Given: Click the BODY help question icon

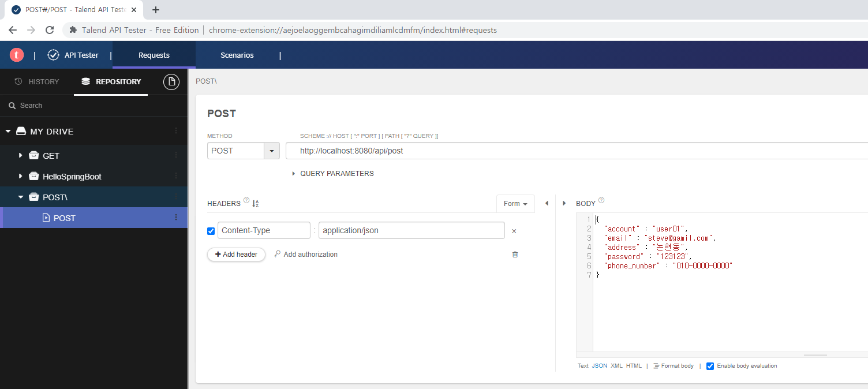Looking at the screenshot, I should (x=601, y=201).
